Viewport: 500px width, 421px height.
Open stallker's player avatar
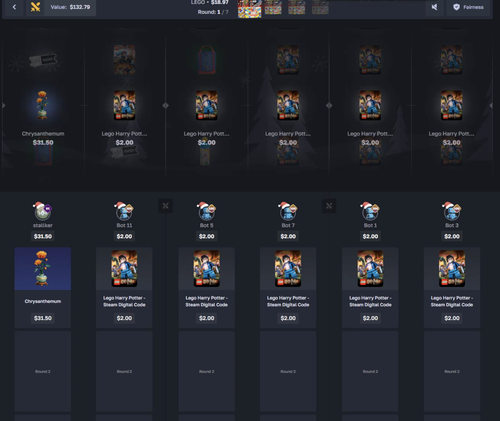click(x=43, y=211)
